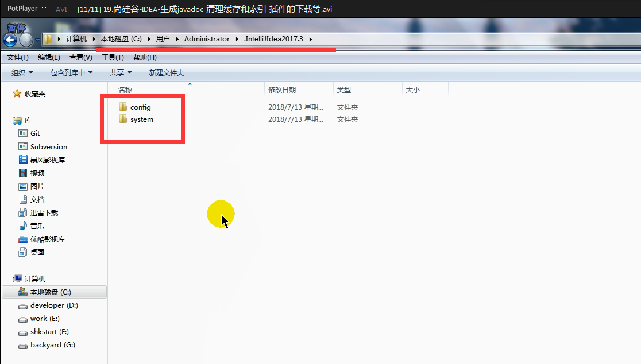
Task: Click the Explorer forward navigation arrow
Action: pos(26,40)
